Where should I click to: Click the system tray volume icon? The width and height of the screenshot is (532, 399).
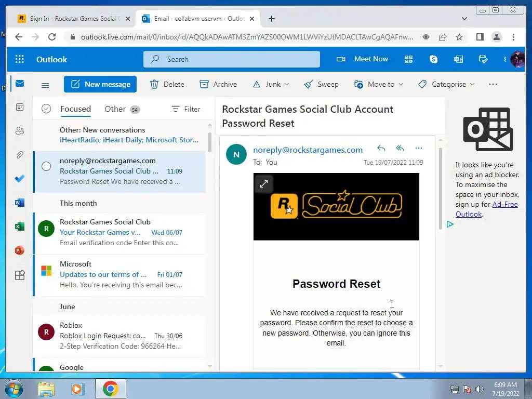[479, 389]
